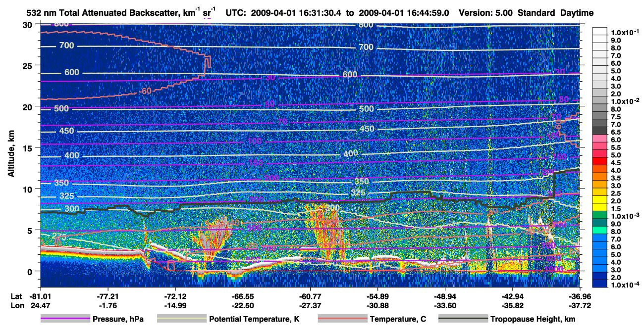Click the 'Potential Temperature, K' legend label
Viewport: 644px width, 330px height.
[x=254, y=320]
